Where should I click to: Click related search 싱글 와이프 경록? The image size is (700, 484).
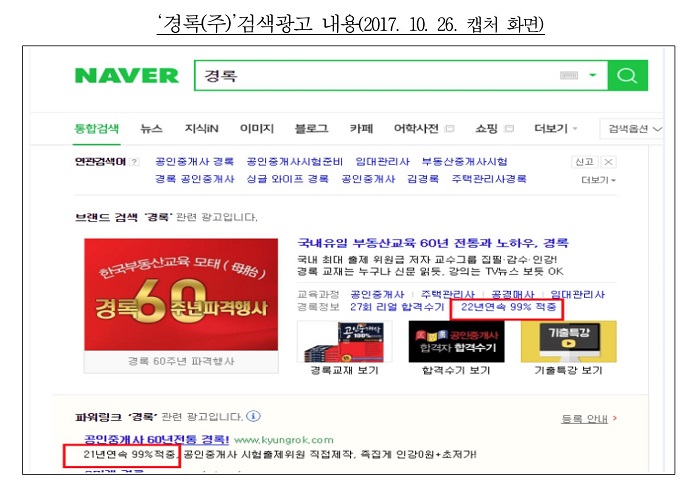click(288, 179)
